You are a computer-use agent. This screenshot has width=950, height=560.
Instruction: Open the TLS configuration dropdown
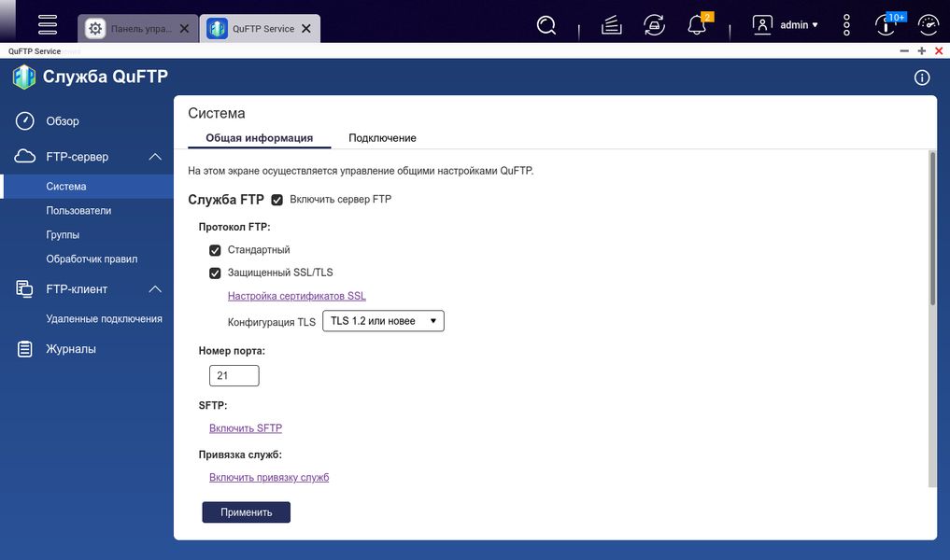383,321
